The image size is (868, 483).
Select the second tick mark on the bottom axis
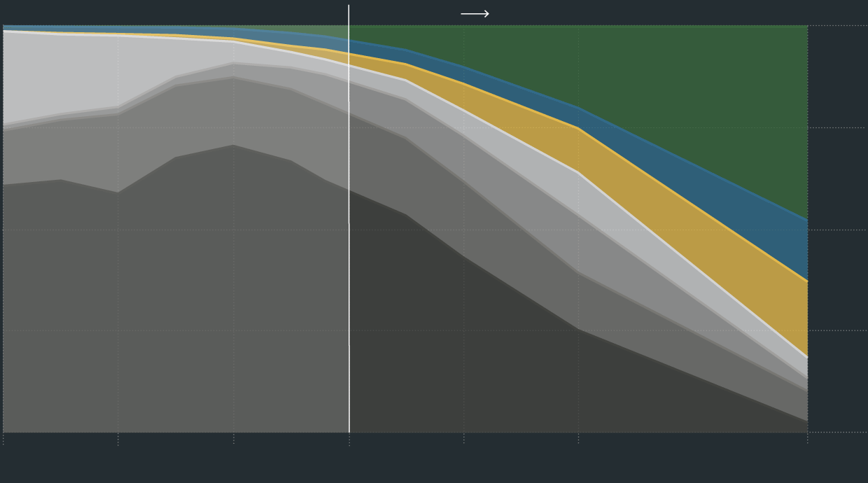click(x=118, y=439)
